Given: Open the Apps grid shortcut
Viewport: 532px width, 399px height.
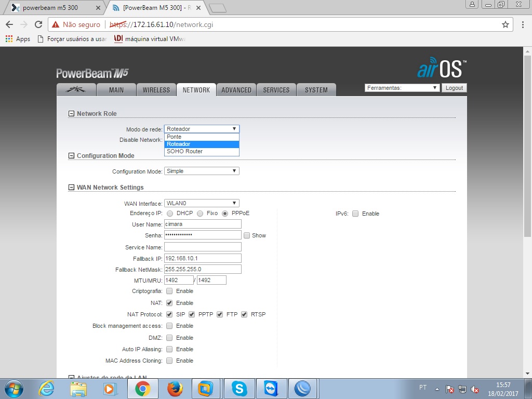Looking at the screenshot, I should point(18,38).
